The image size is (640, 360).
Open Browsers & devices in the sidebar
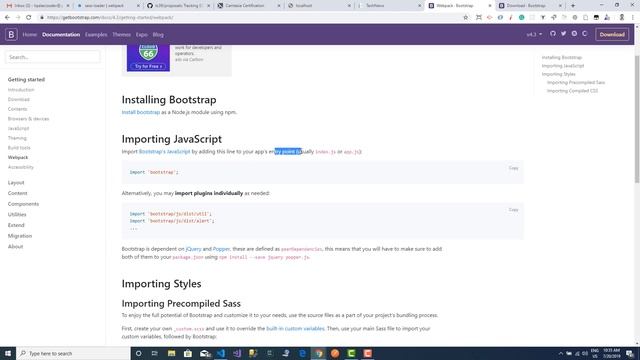point(28,119)
